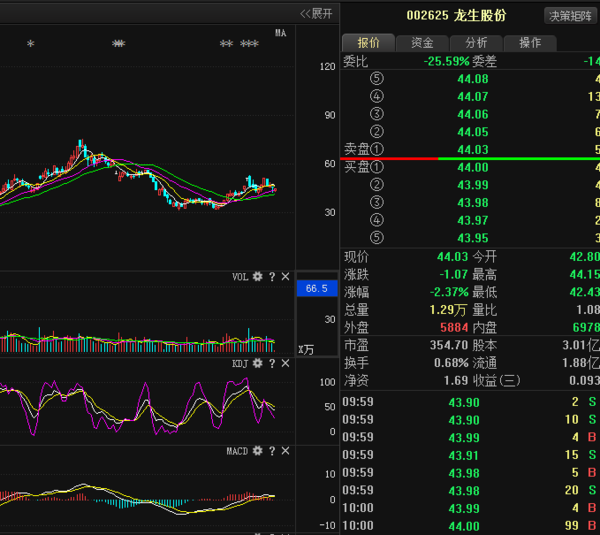Viewport: 600px width, 535px height.
Task: Select the 分析 tab
Action: 476,43
